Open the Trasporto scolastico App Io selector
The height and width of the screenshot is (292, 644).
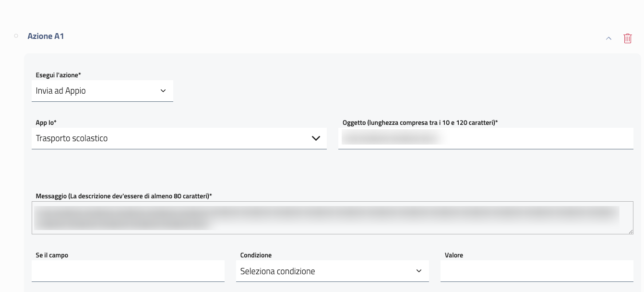179,138
